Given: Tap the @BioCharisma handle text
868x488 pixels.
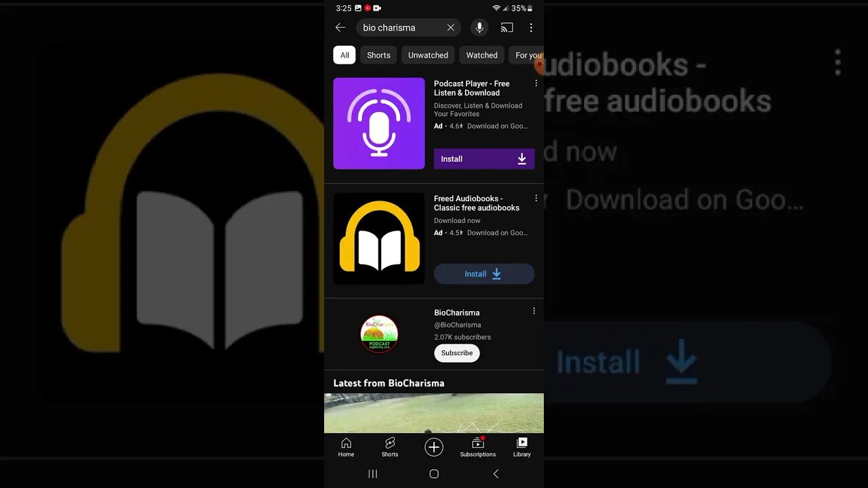Looking at the screenshot, I should click(x=458, y=325).
